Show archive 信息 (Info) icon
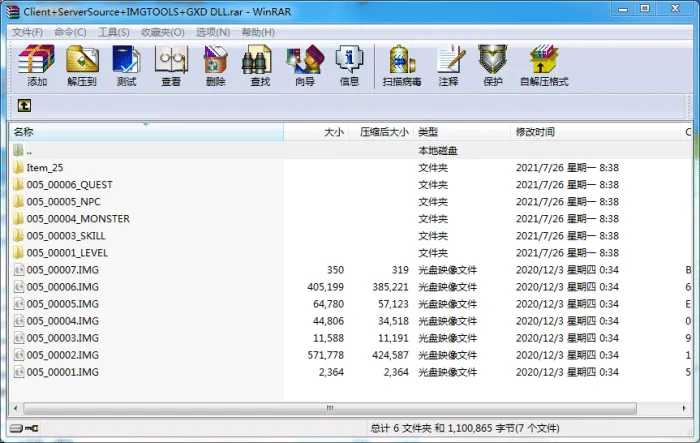 (x=349, y=65)
